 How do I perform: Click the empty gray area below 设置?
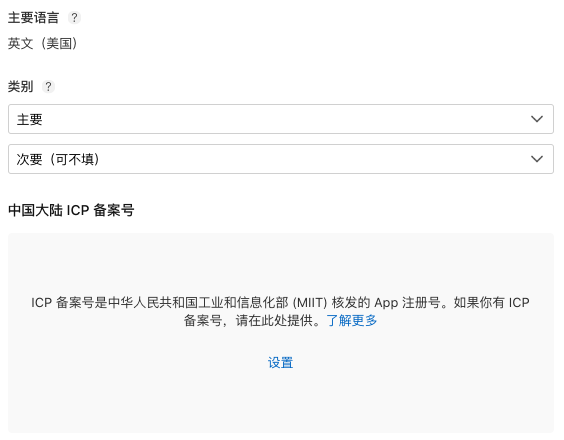[x=281, y=401]
